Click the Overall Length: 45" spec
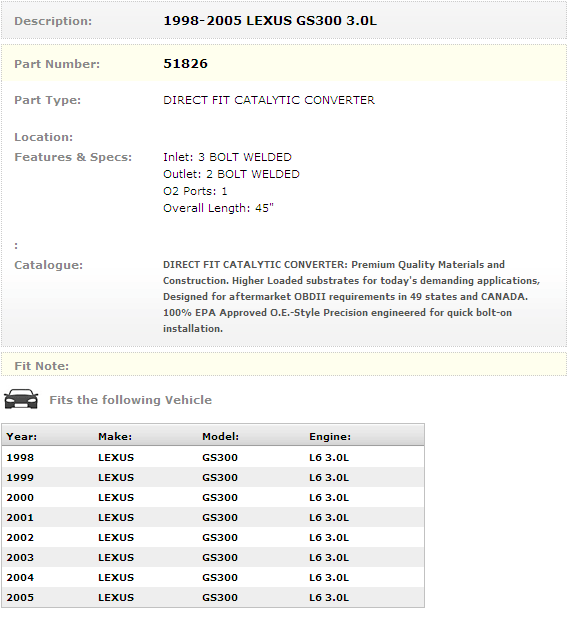The width and height of the screenshot is (570, 628). pos(218,208)
